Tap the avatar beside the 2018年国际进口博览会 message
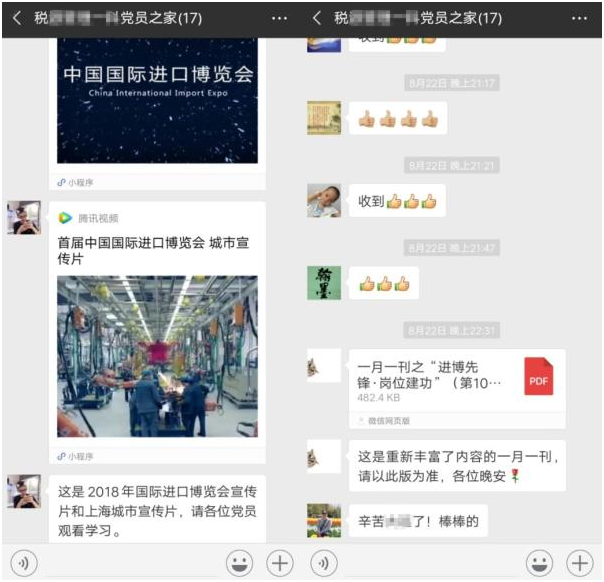The image size is (604, 582). tap(23, 491)
